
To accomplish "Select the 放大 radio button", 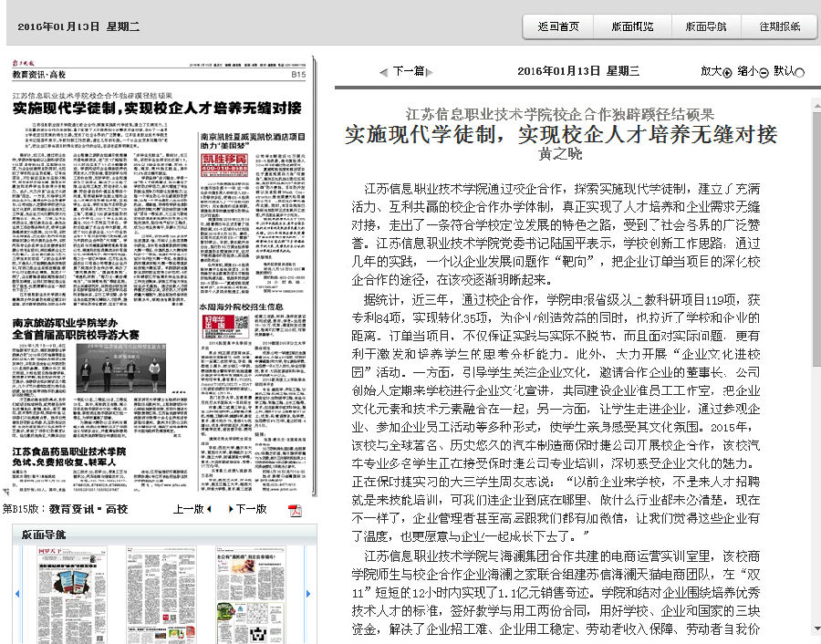I will click(728, 72).
